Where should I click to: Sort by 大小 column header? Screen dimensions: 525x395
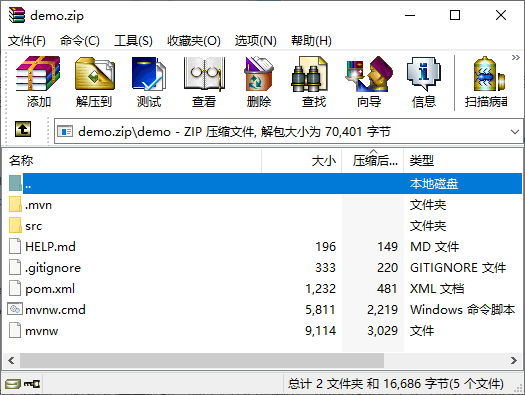point(301,161)
